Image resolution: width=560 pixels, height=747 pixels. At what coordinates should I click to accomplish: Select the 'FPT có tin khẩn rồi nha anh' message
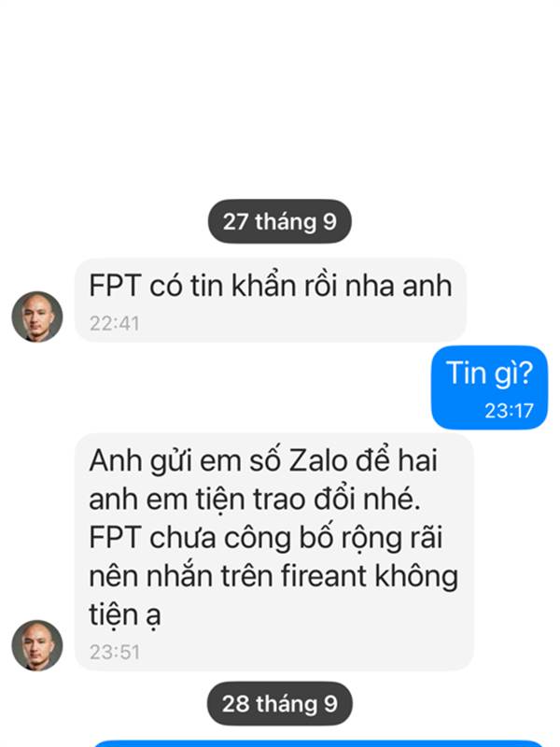coord(271,300)
